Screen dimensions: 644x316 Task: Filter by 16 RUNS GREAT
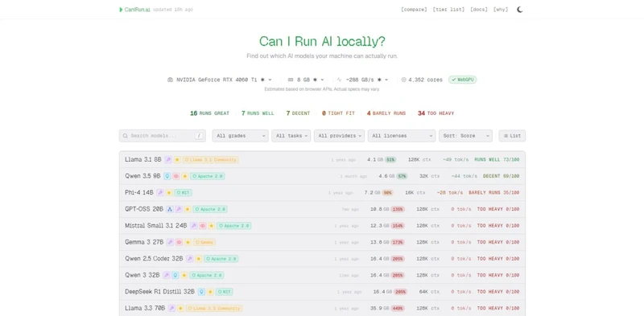(x=209, y=113)
